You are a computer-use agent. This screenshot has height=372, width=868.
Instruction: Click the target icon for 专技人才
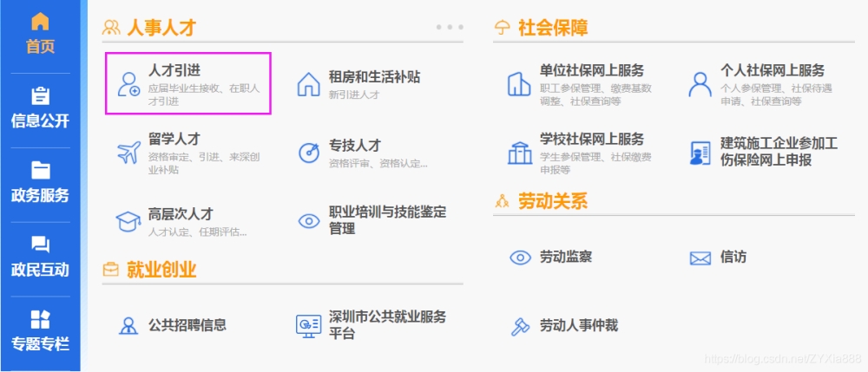click(309, 153)
